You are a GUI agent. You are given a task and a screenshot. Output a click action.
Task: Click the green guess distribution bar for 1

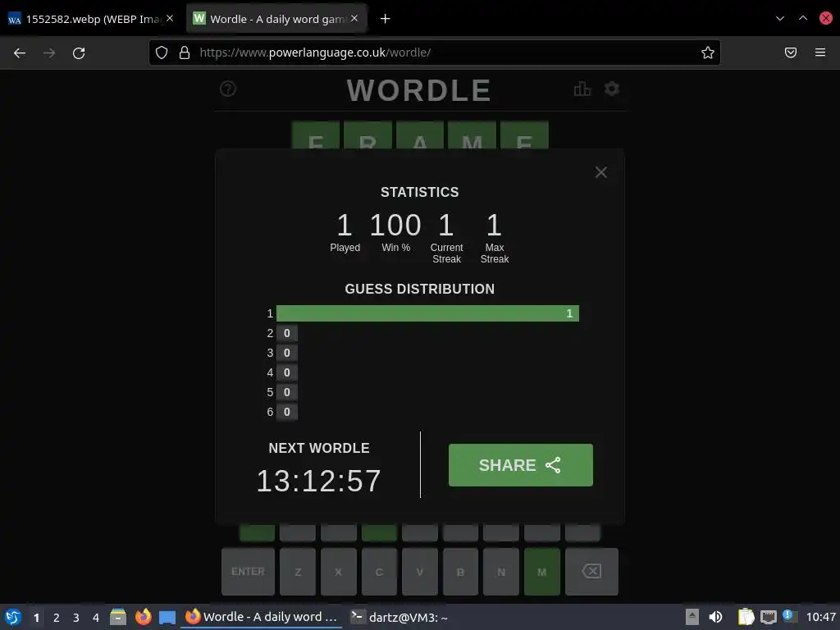[427, 313]
